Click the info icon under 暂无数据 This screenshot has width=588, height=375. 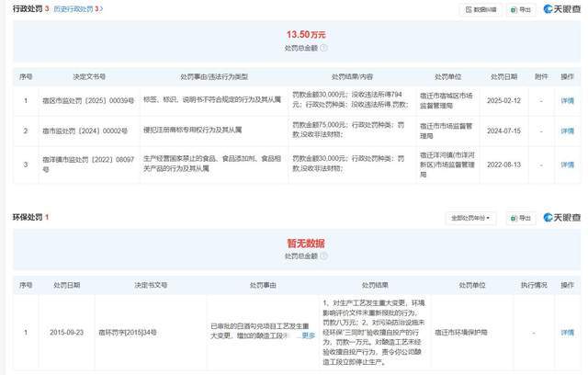pyautogui.click(x=323, y=256)
